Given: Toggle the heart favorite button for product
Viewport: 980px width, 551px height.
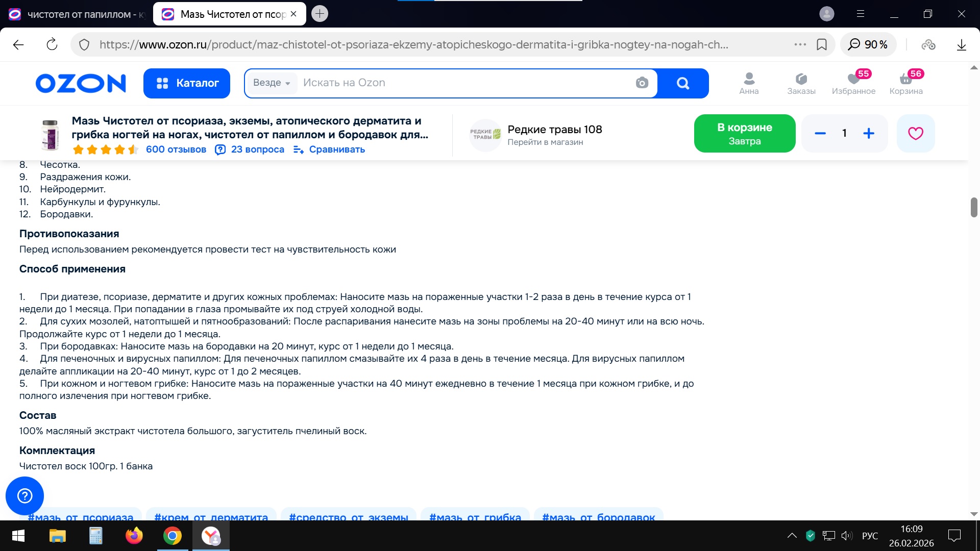Looking at the screenshot, I should 916,134.
